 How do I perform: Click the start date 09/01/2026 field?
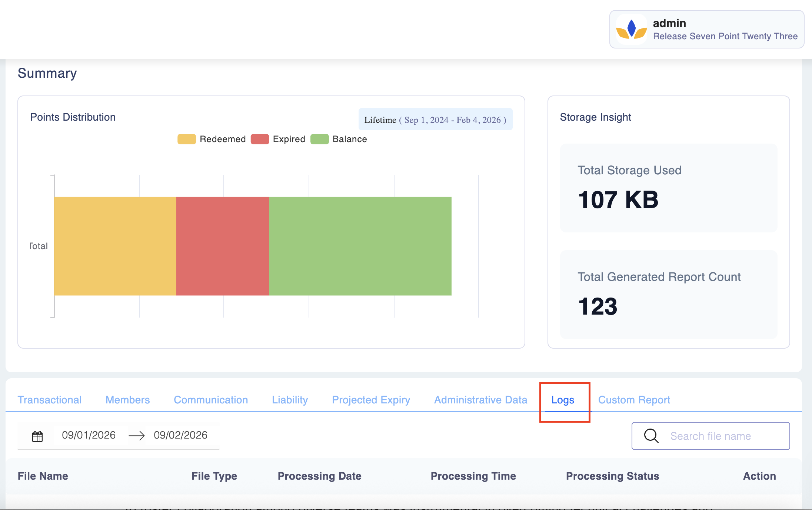[89, 435]
